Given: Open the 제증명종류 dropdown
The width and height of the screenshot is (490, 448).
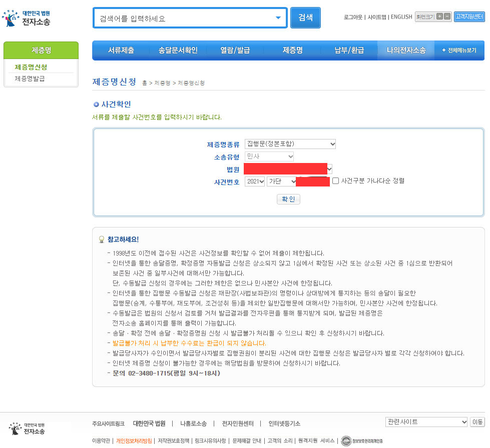Looking at the screenshot, I should (290, 144).
